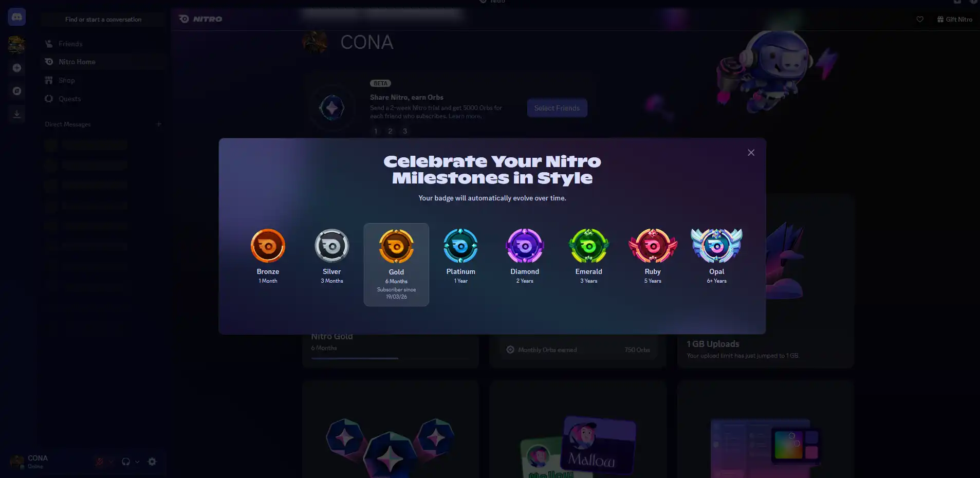
Task: Select the Emerald 3 Years badge
Action: click(x=588, y=256)
